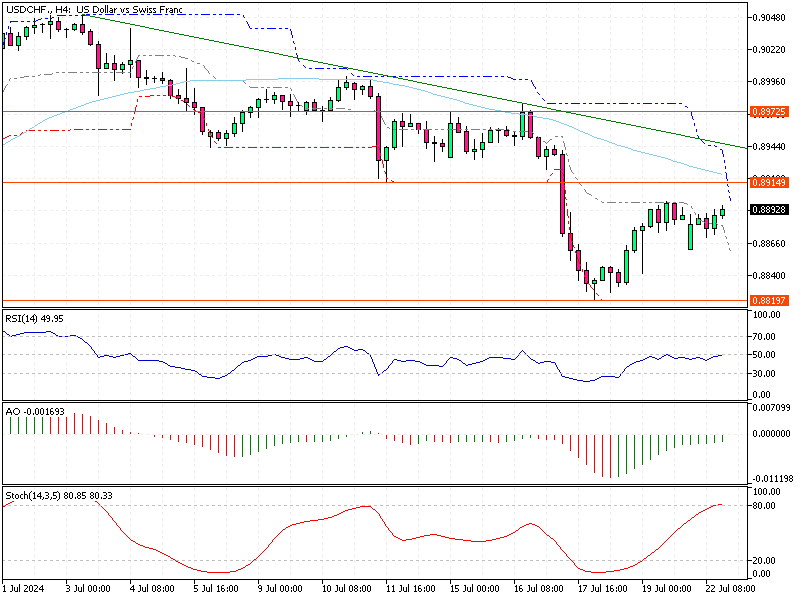The image size is (800, 600).
Task: Click the 50.00 level in RSI pane
Action: coord(762,353)
